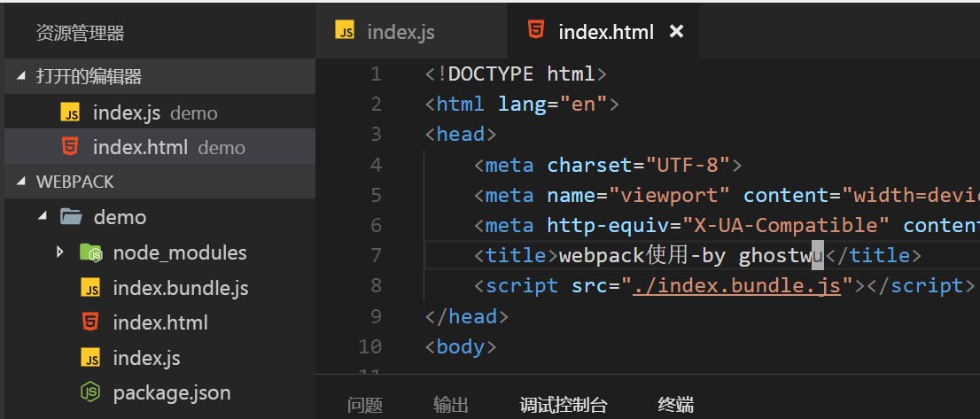Click JS icon beside index.bundle.js
The width and height of the screenshot is (980, 419).
tap(90, 288)
